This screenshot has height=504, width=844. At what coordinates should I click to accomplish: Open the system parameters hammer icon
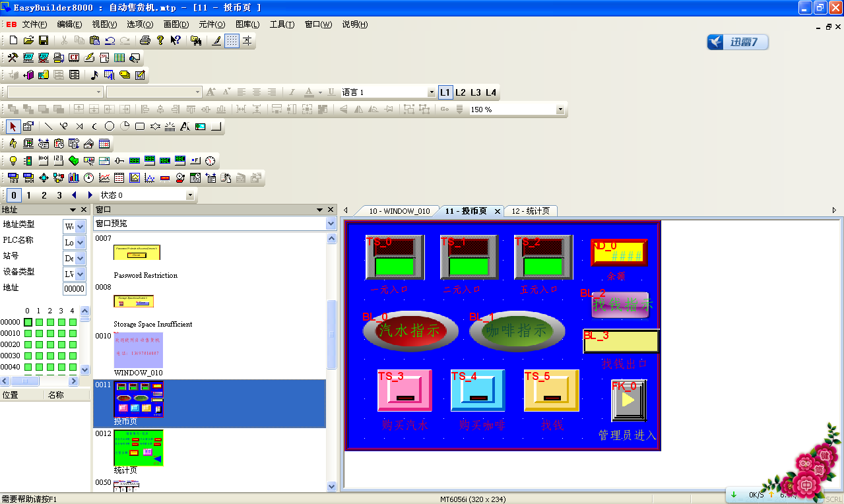[x=13, y=58]
